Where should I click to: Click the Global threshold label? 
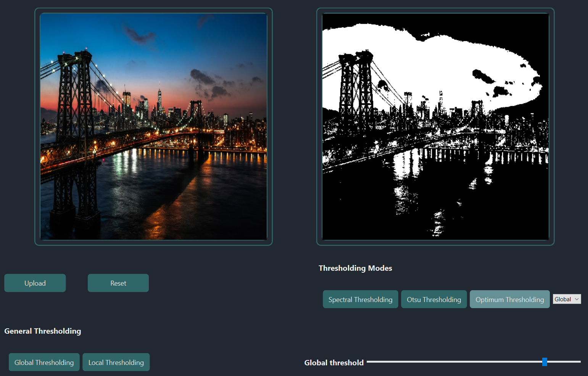pyautogui.click(x=334, y=363)
